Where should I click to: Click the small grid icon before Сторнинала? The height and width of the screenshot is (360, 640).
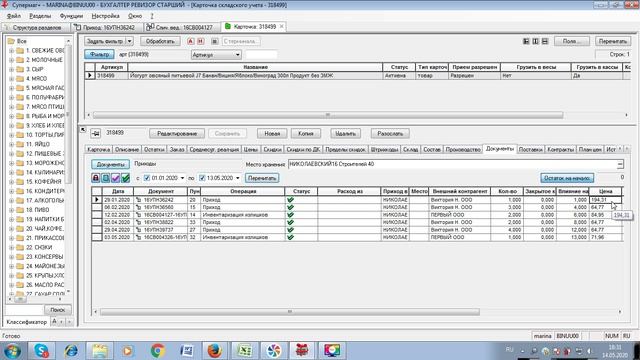point(215,41)
